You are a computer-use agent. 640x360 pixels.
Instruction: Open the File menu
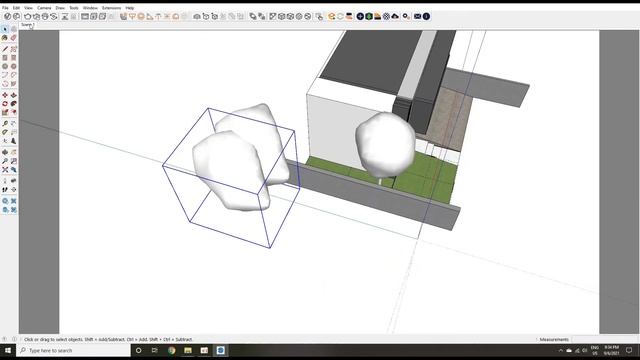pyautogui.click(x=5, y=8)
